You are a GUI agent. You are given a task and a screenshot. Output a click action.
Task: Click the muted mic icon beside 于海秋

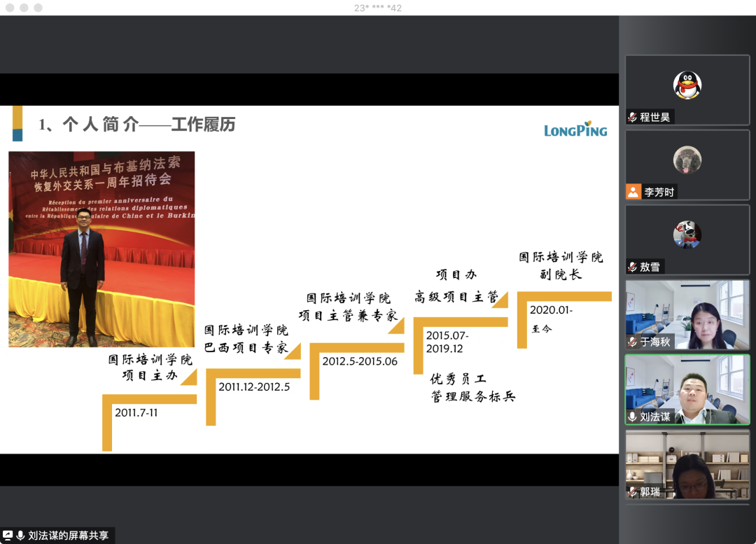click(x=632, y=342)
